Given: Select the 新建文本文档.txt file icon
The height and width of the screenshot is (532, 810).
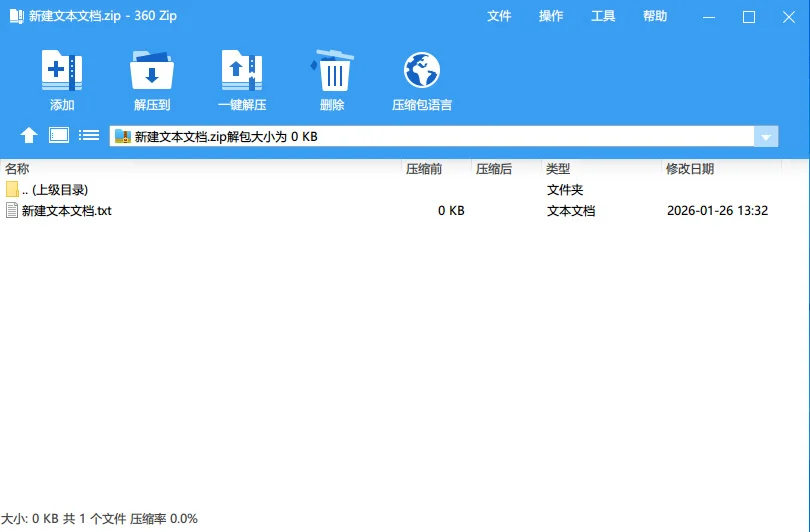Looking at the screenshot, I should coord(12,210).
